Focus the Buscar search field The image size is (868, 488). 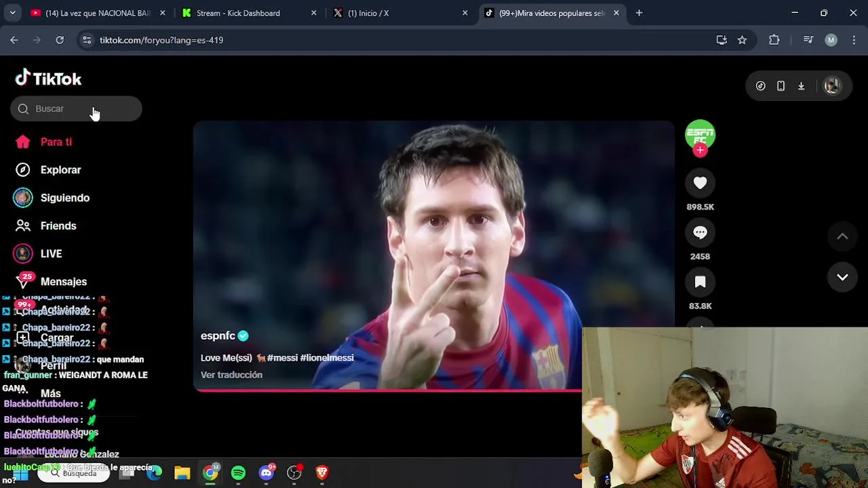[x=76, y=108]
